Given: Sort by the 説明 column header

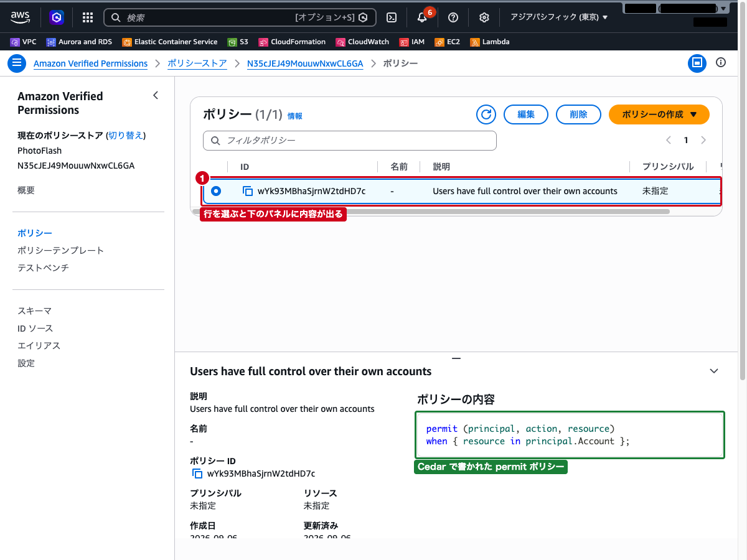Looking at the screenshot, I should click(x=441, y=167).
